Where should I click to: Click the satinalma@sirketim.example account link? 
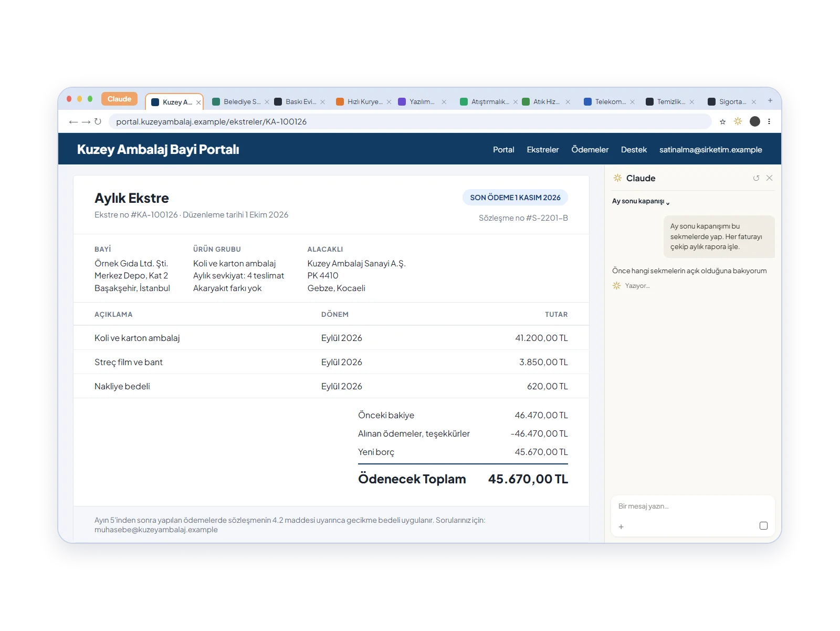coord(711,150)
